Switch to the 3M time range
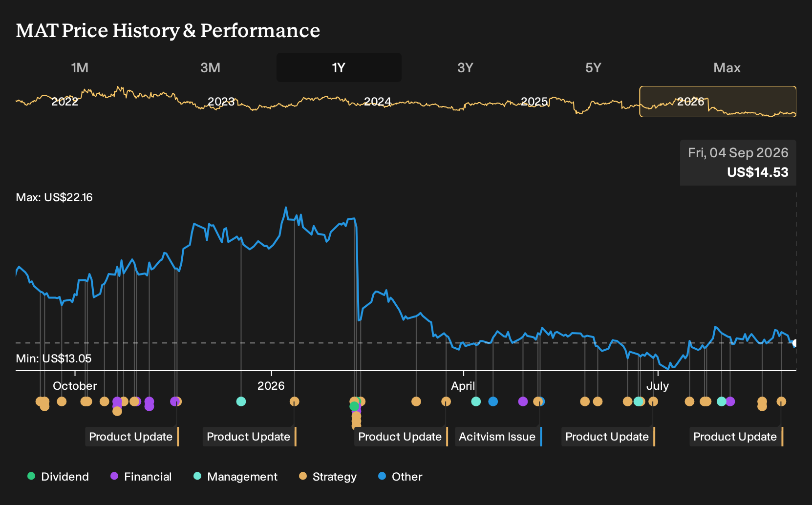The image size is (812, 505). [210, 67]
